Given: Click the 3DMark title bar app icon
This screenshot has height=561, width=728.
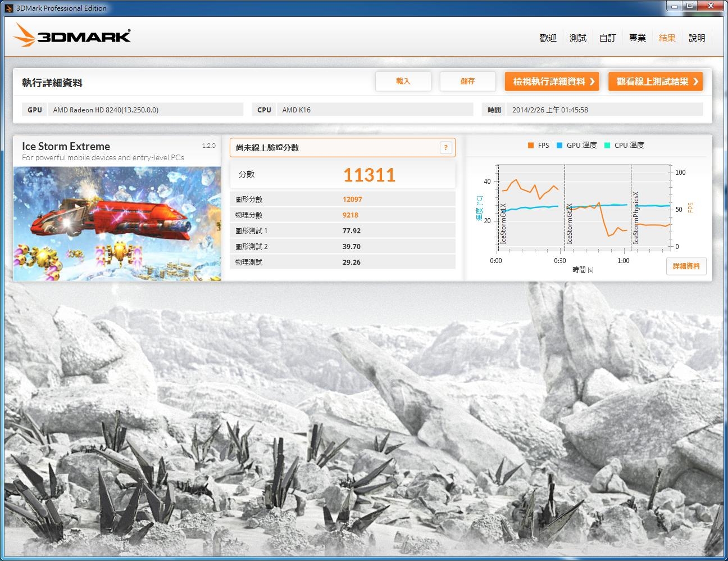Looking at the screenshot, I should 8,8.
